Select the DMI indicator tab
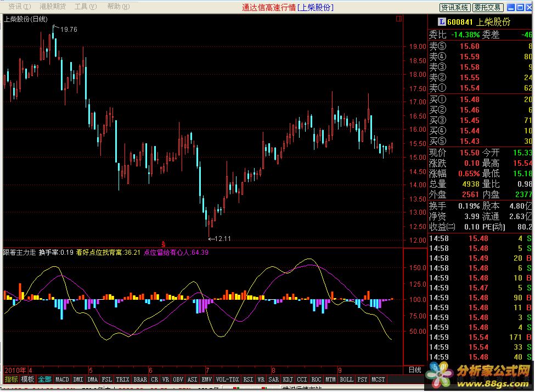This screenshot has width=535, height=392. [78, 379]
